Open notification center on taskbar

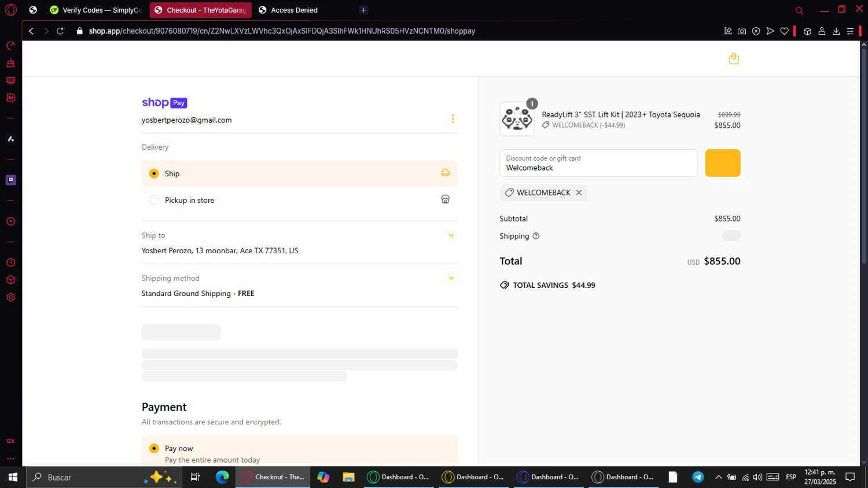tap(850, 477)
